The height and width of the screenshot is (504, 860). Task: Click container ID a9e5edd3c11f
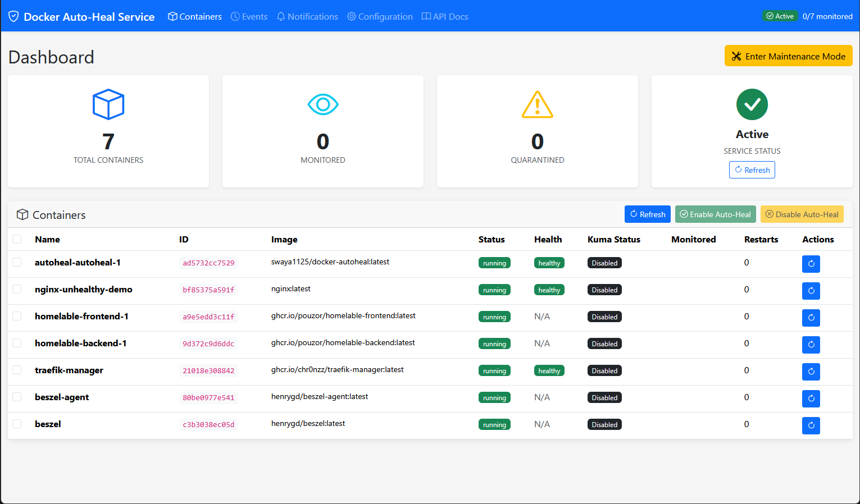(208, 317)
